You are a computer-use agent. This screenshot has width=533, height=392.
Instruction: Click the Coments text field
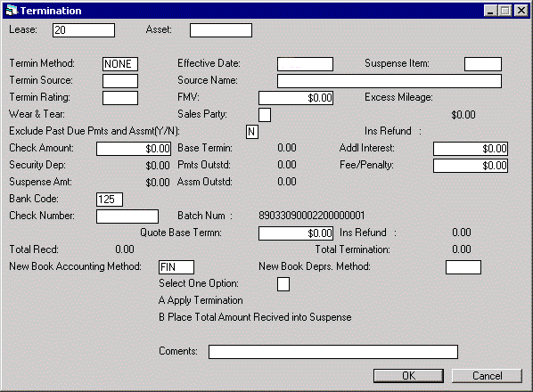point(333,352)
